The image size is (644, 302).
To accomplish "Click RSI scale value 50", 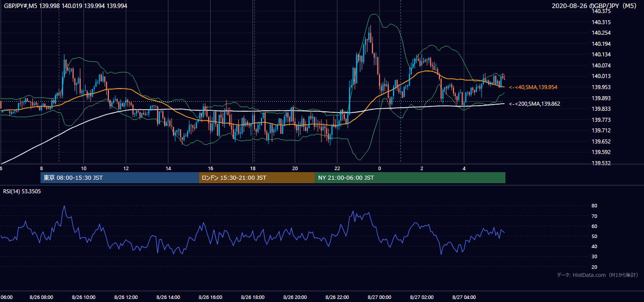I will click(x=595, y=236).
